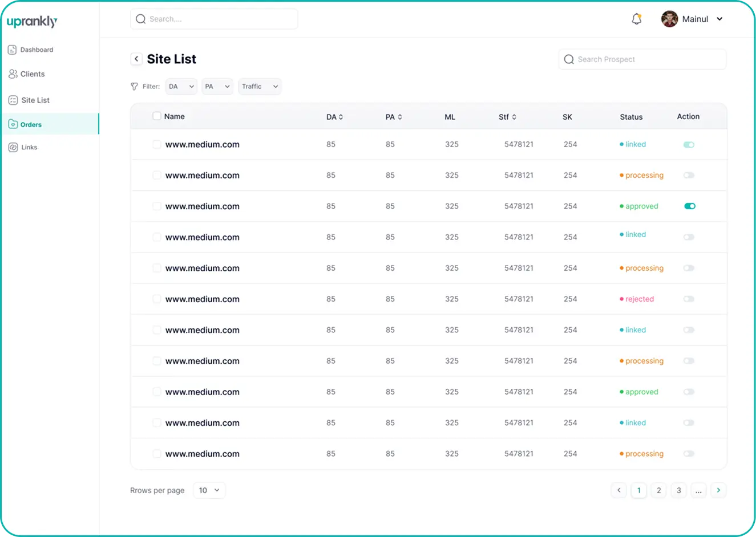Check the first www.medium.com row checkbox
Image resolution: width=756 pixels, height=537 pixels.
point(157,144)
